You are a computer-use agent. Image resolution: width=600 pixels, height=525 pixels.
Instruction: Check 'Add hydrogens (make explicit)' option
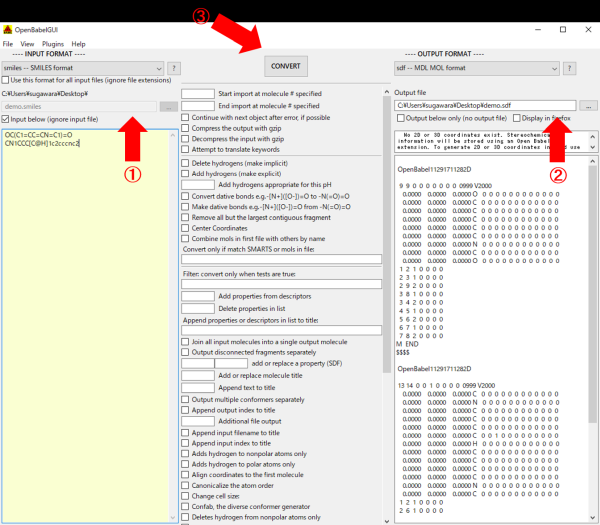(x=186, y=173)
